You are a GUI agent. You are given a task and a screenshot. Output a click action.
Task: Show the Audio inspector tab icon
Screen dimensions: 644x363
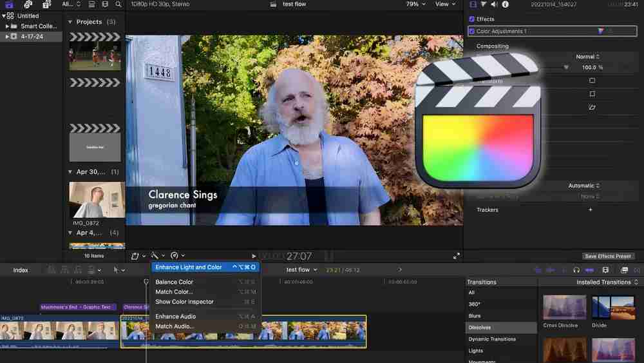(494, 4)
